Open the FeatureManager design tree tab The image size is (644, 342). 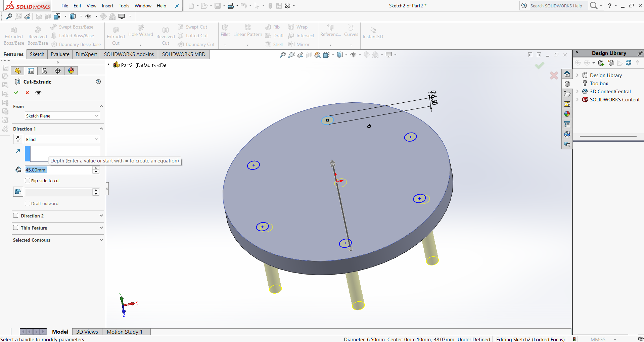pos(17,71)
